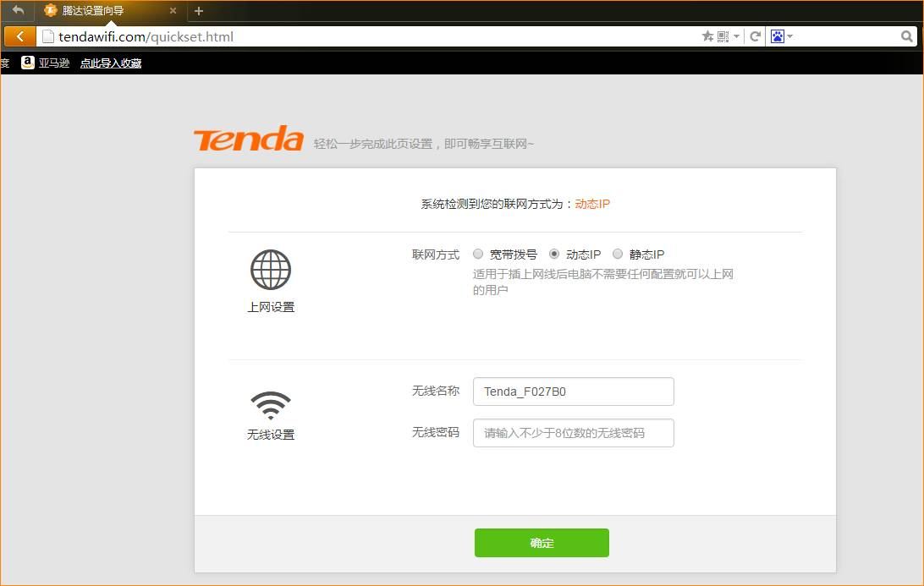Close the 腾达设置向导 tab
Viewport: 924px width, 586px height.
[173, 11]
